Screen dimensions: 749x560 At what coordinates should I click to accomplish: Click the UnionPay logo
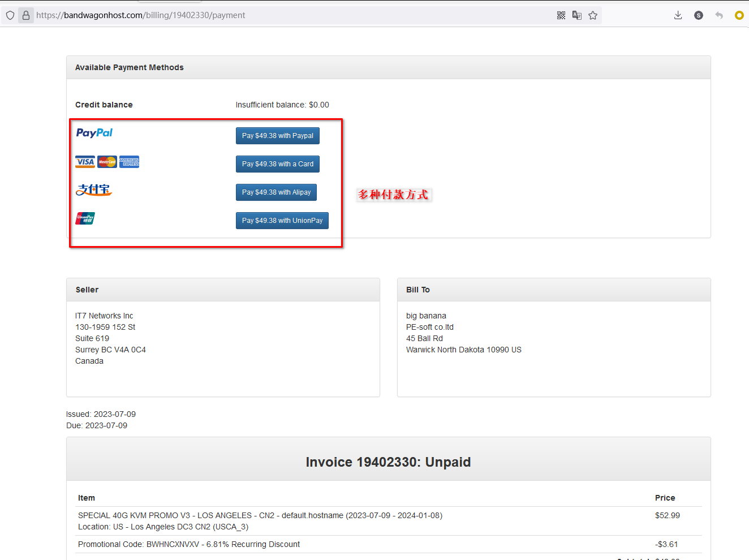click(x=85, y=218)
